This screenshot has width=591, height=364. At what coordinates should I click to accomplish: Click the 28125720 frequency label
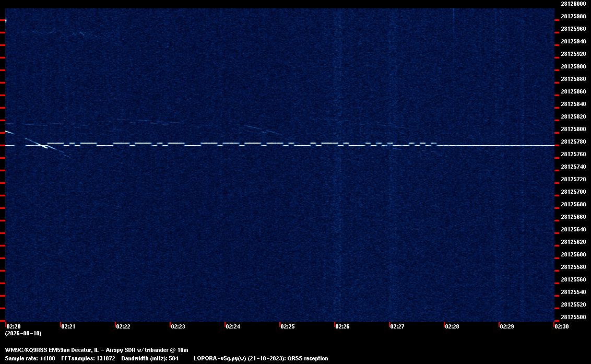tap(573, 179)
